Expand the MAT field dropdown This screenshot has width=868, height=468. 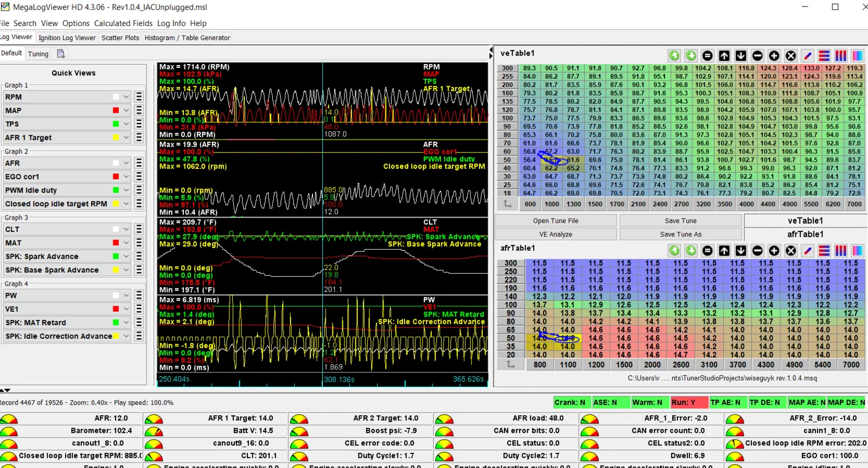(x=126, y=243)
